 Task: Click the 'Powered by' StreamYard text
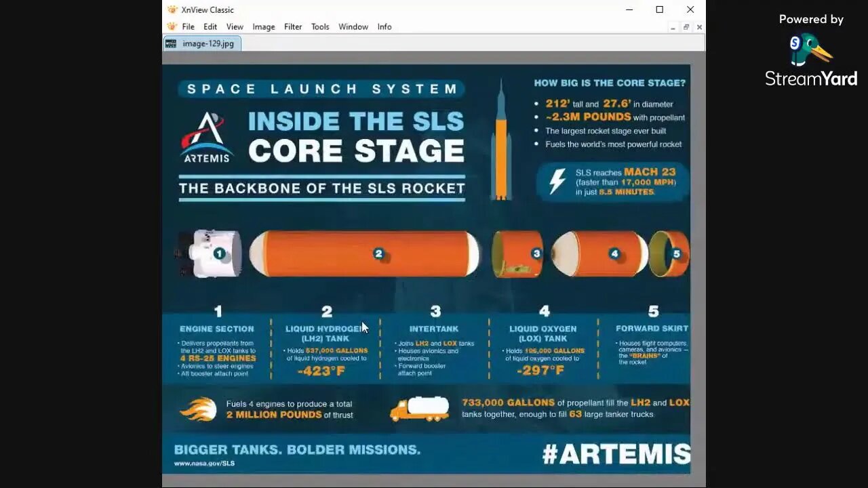tap(811, 20)
